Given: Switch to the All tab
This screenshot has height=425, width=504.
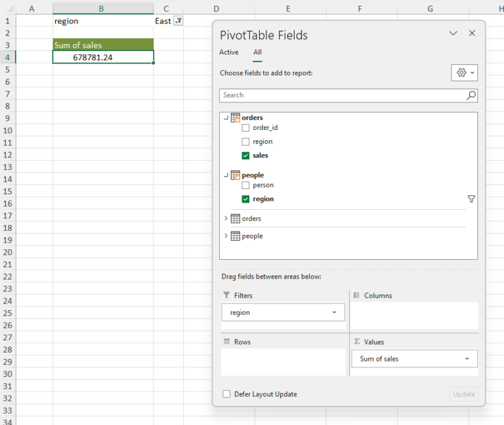Looking at the screenshot, I should (257, 52).
